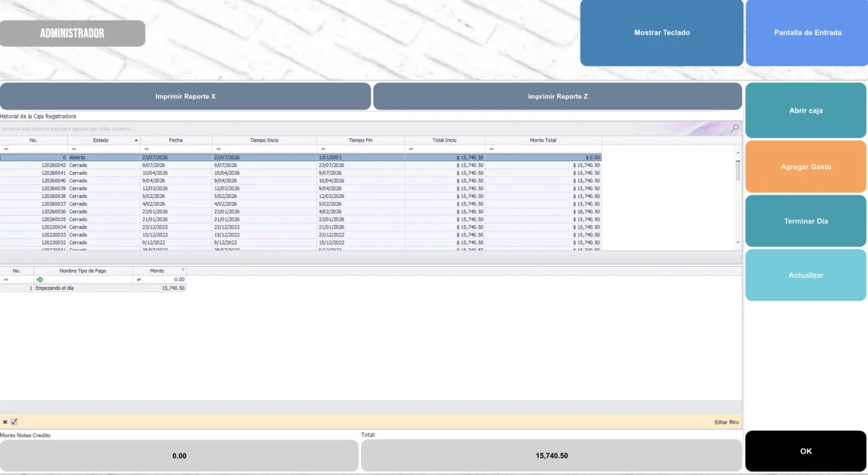
Task: Click the filter operator icon under Total Inicio
Action: [411, 149]
